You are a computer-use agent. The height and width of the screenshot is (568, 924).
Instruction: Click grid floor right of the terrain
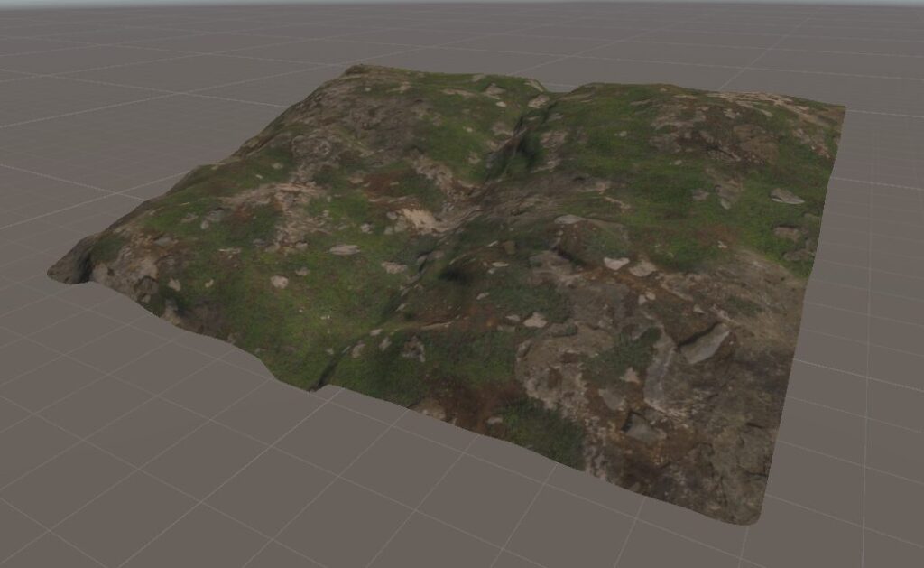[x=875, y=316]
